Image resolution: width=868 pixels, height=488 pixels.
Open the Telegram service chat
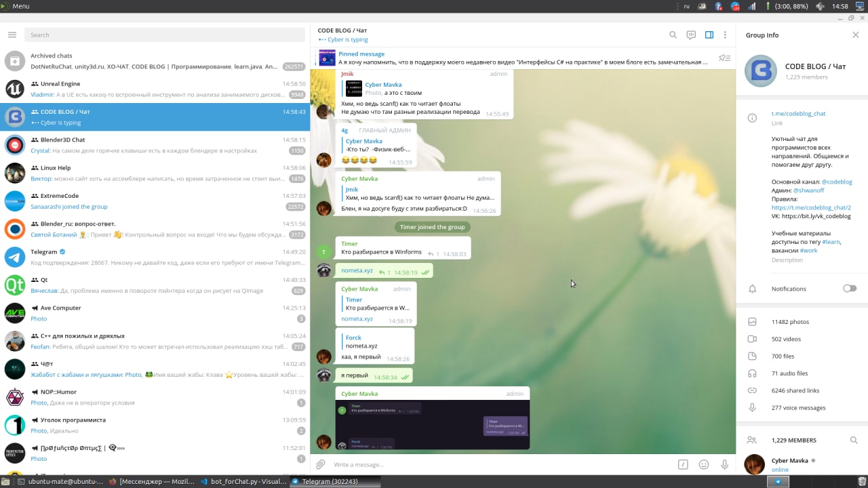(x=155, y=257)
